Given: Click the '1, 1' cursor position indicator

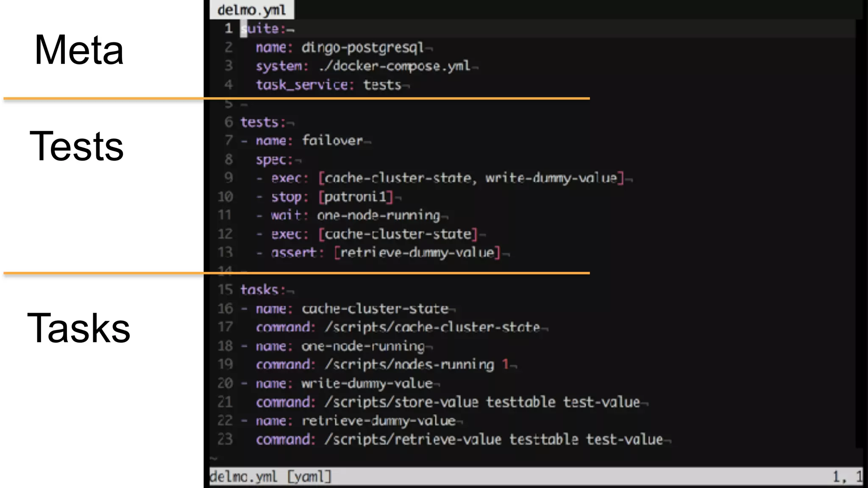Looking at the screenshot, I should pyautogui.click(x=847, y=477).
